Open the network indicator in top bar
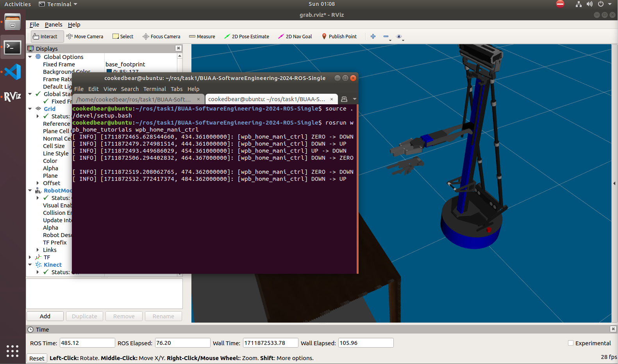The height and width of the screenshot is (364, 618). click(x=579, y=4)
